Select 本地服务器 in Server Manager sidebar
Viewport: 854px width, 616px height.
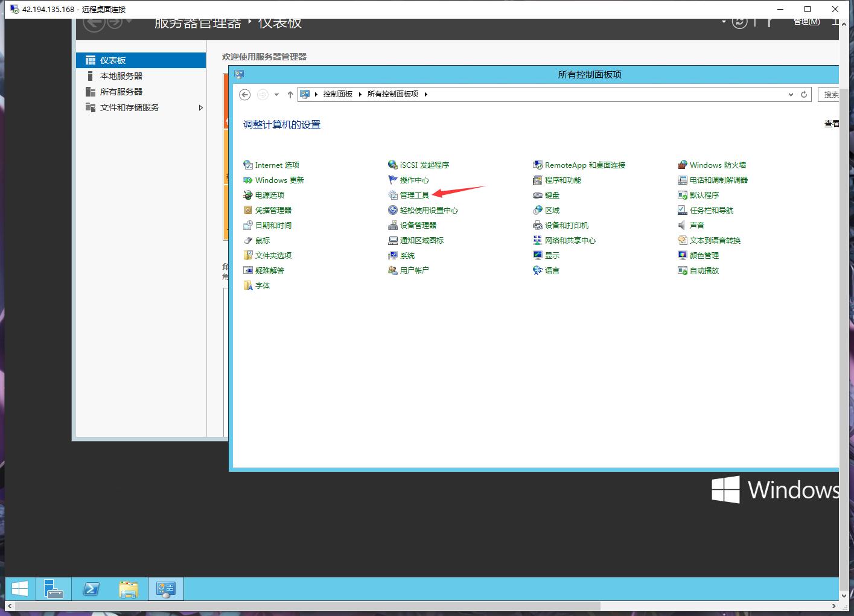pos(120,75)
